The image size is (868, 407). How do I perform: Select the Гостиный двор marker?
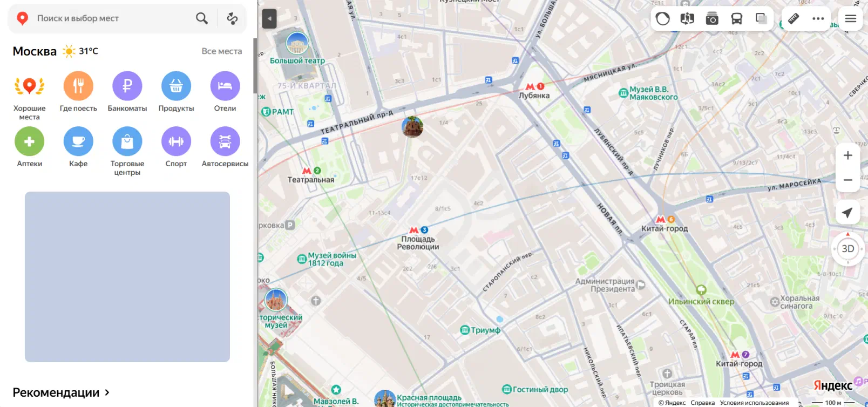coord(535,389)
